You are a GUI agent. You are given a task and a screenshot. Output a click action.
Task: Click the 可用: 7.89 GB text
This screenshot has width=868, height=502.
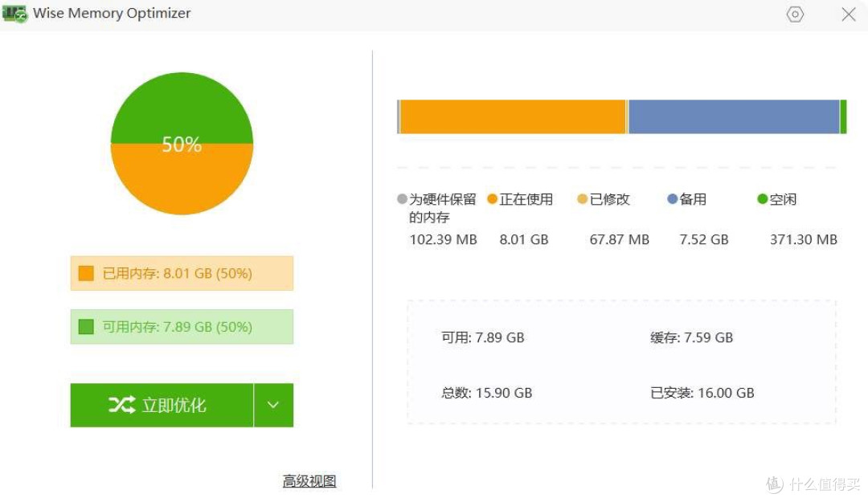point(483,337)
